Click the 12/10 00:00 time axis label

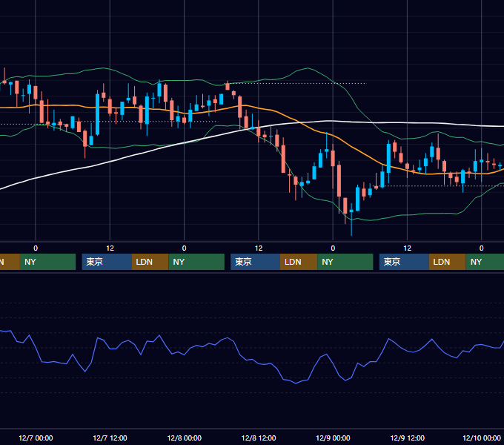pyautogui.click(x=482, y=438)
